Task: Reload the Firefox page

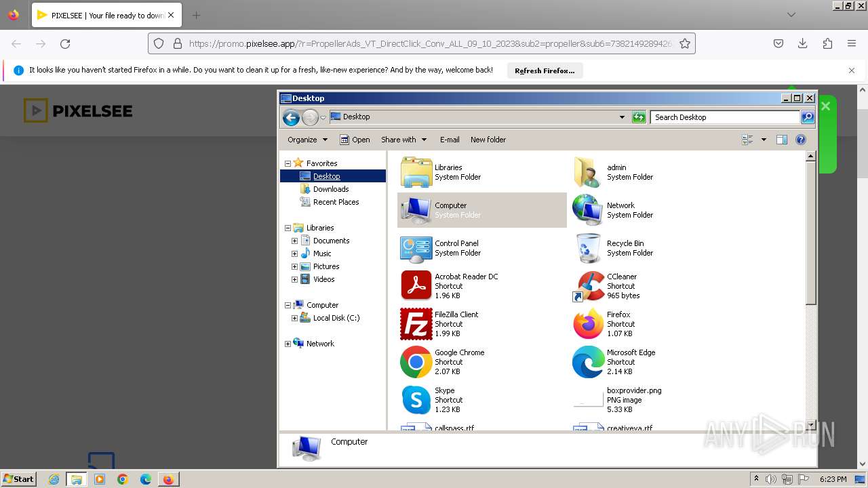Action: (65, 43)
